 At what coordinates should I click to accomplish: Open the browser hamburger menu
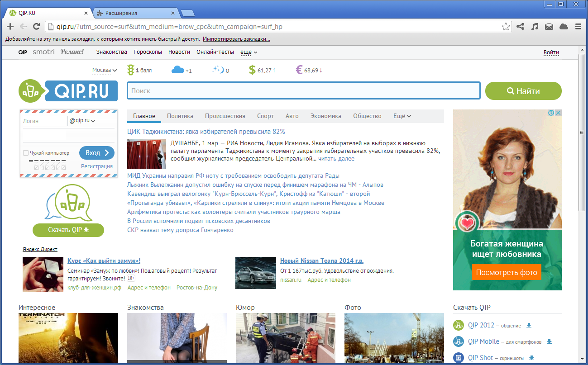click(578, 27)
